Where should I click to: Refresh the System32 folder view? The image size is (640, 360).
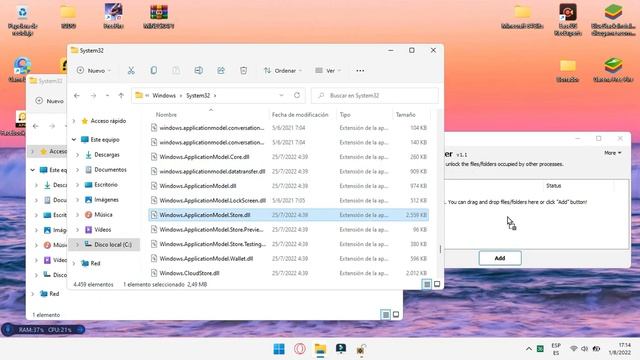tap(297, 95)
